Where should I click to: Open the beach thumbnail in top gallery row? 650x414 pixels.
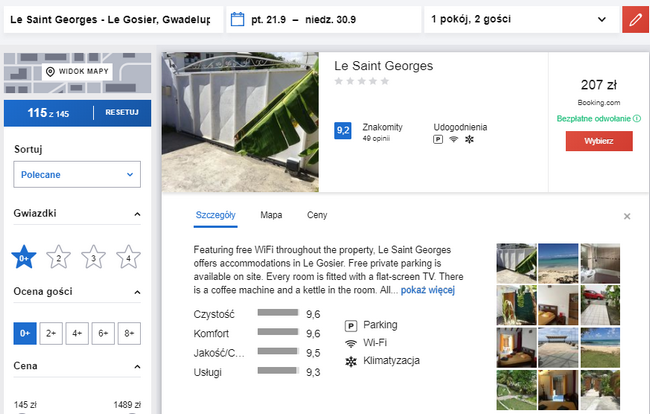pyautogui.click(x=558, y=263)
